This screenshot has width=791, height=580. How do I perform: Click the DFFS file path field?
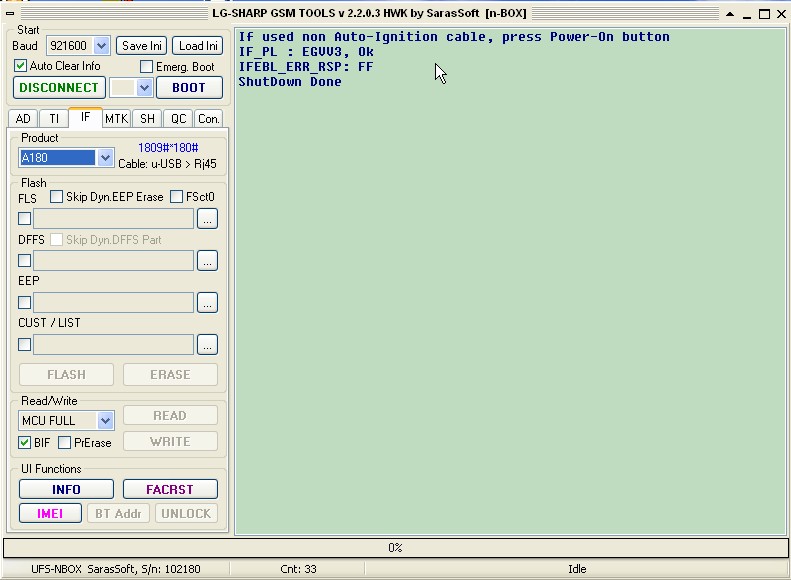114,261
